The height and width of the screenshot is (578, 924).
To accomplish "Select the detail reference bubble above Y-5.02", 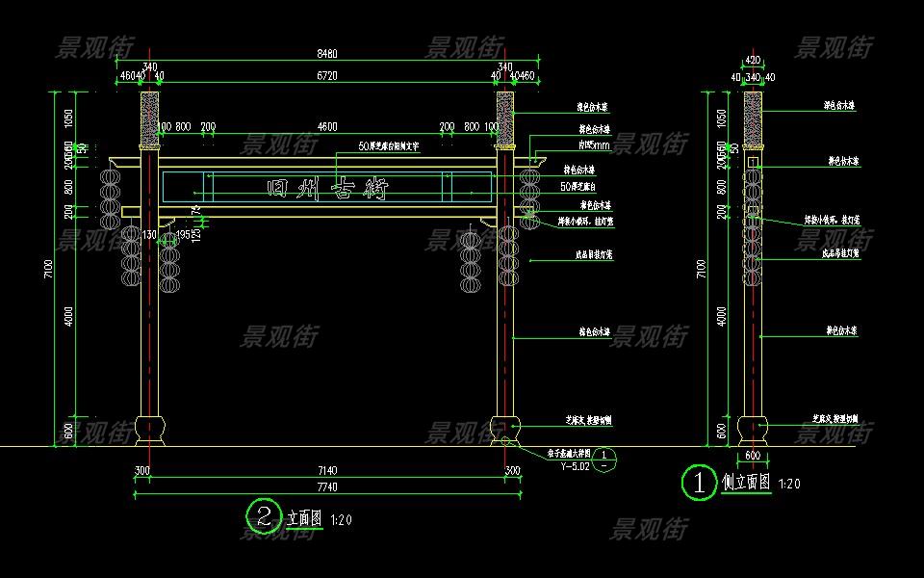I will click(x=604, y=460).
